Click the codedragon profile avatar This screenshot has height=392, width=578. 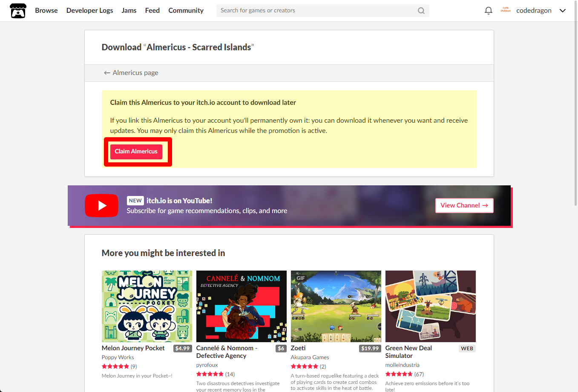(506, 10)
